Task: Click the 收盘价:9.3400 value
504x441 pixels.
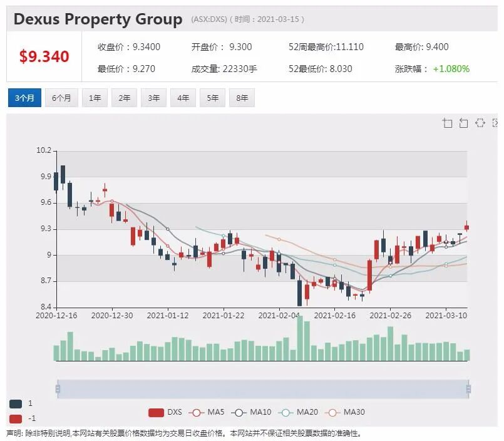Action: pyautogui.click(x=129, y=47)
